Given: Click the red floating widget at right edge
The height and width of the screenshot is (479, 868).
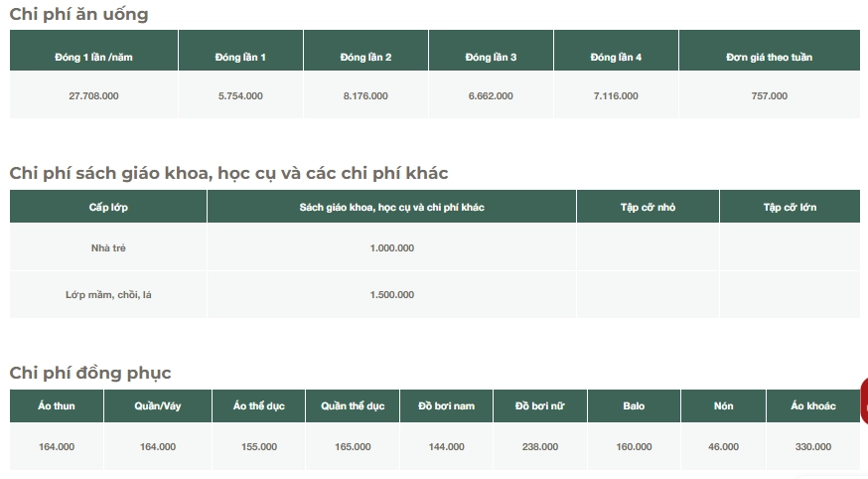Looking at the screenshot, I should point(863,400).
